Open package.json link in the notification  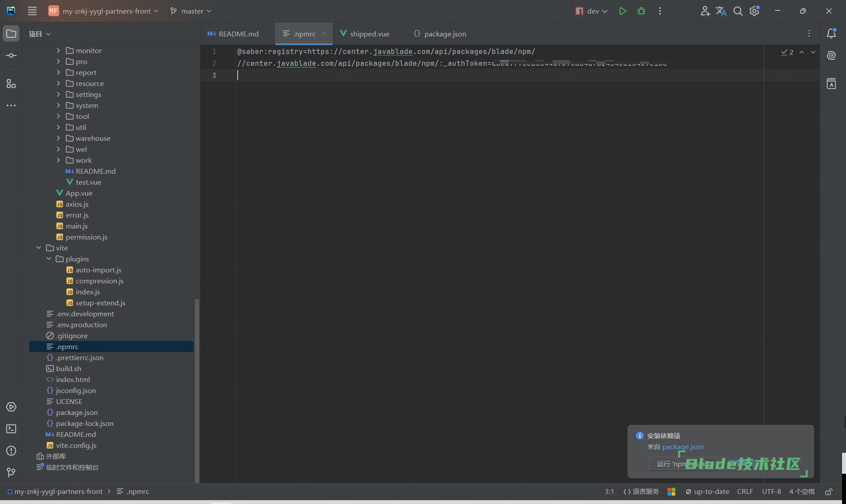point(682,447)
